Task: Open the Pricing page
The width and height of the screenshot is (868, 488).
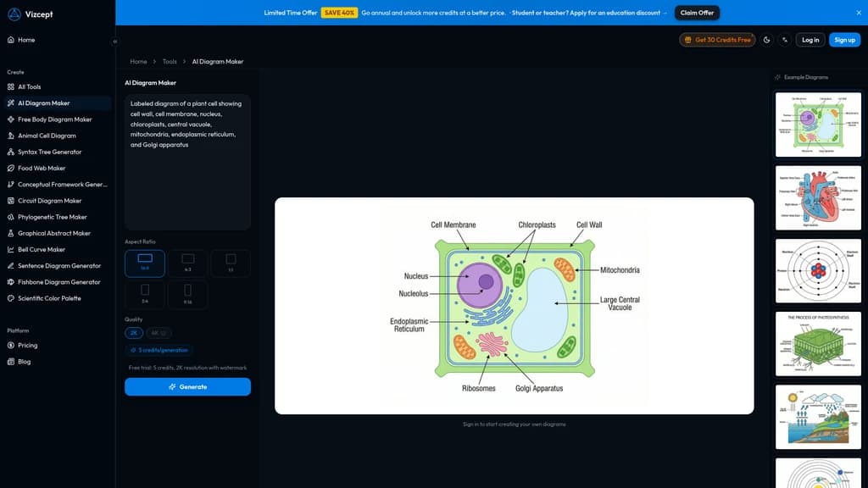Action: point(28,346)
